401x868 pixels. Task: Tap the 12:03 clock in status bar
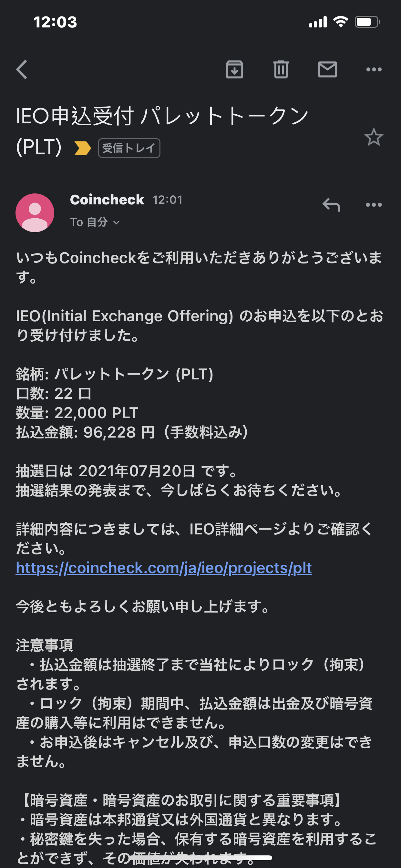[55, 22]
